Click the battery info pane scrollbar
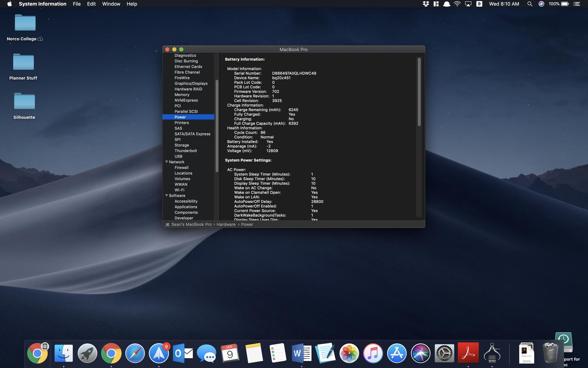The width and height of the screenshot is (588, 368). 419,92
